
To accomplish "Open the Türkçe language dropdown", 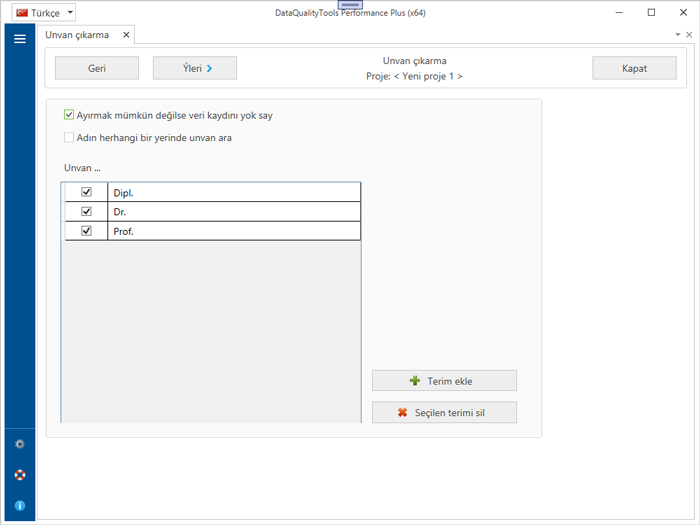I will tap(43, 12).
